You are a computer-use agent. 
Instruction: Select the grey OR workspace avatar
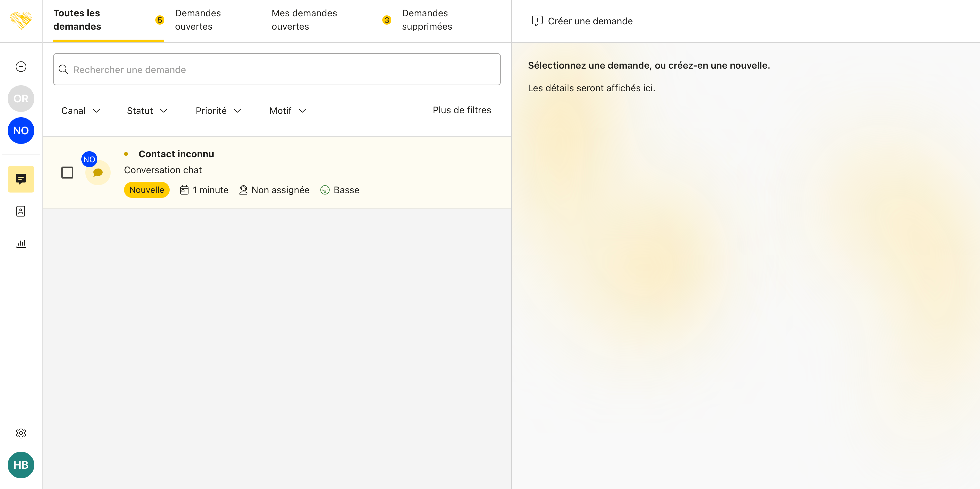[x=21, y=99]
